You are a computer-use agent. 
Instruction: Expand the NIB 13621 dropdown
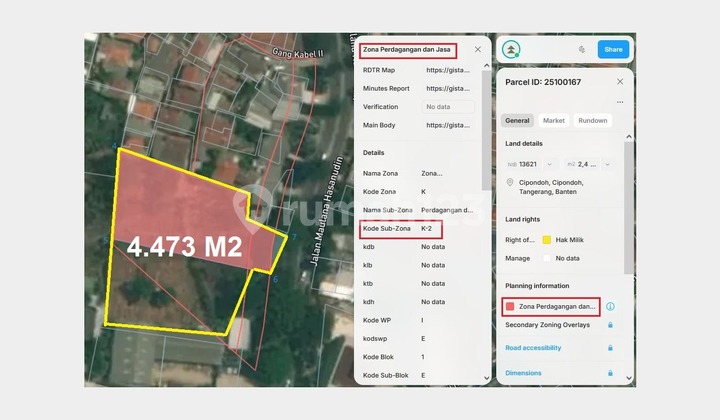click(x=551, y=164)
